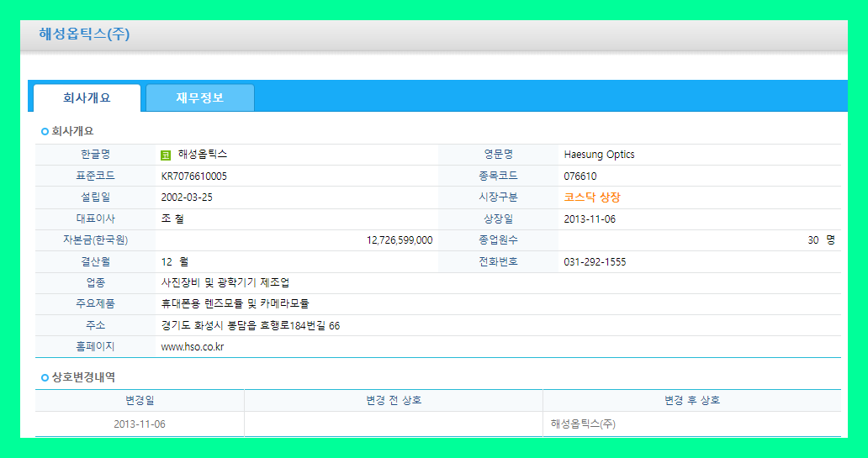Select the address 경기도 화성시 봉담읍 효행로184번길 66

coord(250,326)
